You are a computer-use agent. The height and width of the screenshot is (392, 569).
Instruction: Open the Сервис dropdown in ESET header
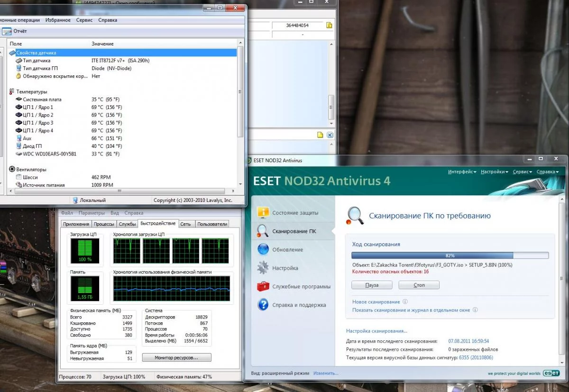click(523, 172)
